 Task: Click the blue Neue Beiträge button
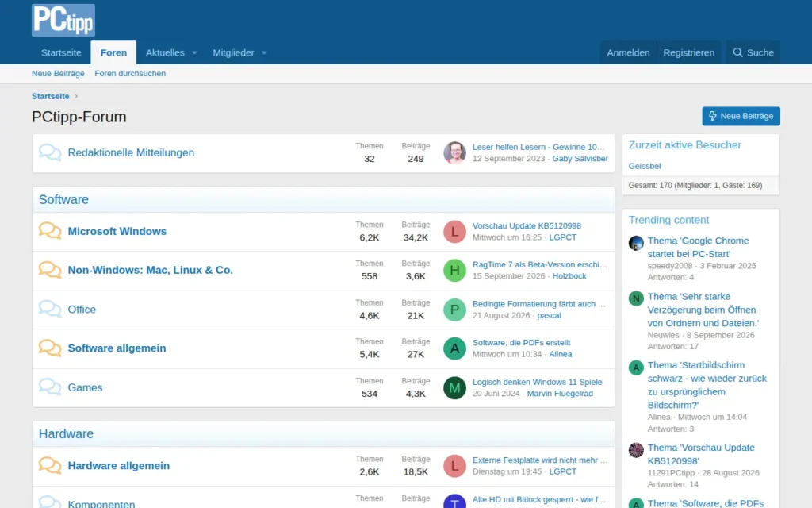coord(741,116)
